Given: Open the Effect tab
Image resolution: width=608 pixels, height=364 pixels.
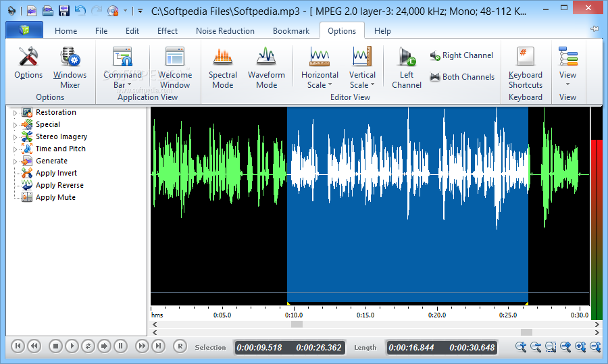Looking at the screenshot, I should point(167,30).
